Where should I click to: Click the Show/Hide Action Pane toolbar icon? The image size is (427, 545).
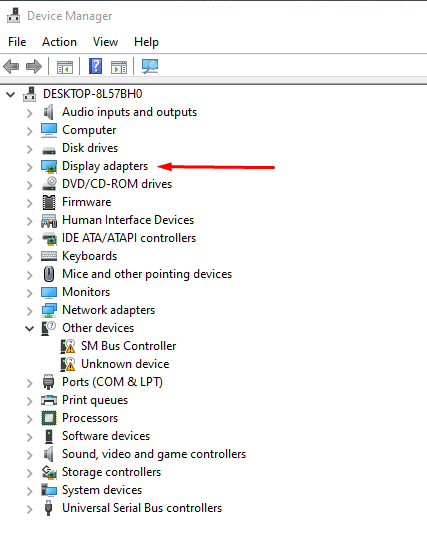(119, 67)
